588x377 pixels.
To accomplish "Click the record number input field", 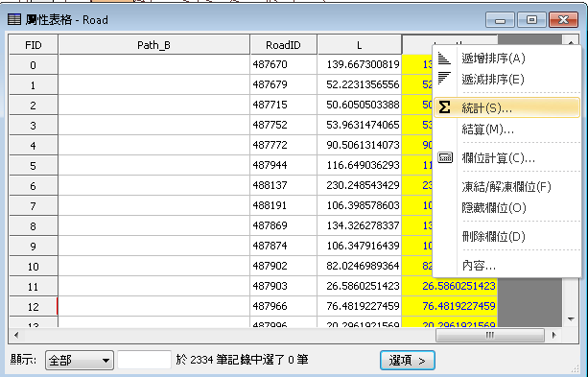I will pyautogui.click(x=145, y=360).
